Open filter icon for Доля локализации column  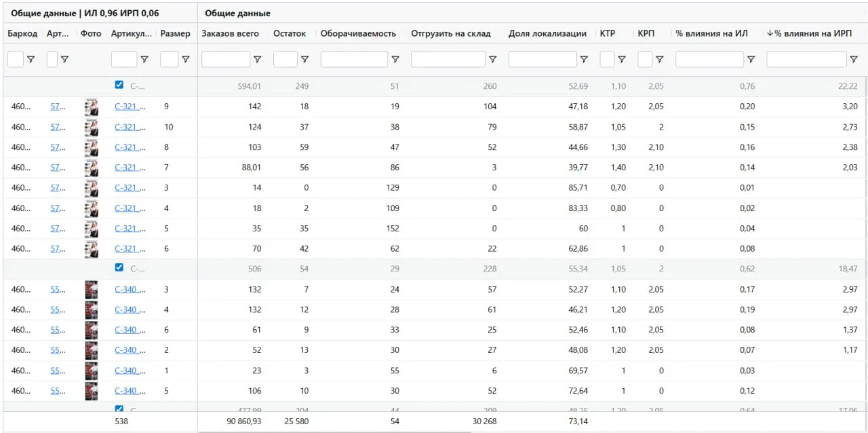(x=584, y=60)
